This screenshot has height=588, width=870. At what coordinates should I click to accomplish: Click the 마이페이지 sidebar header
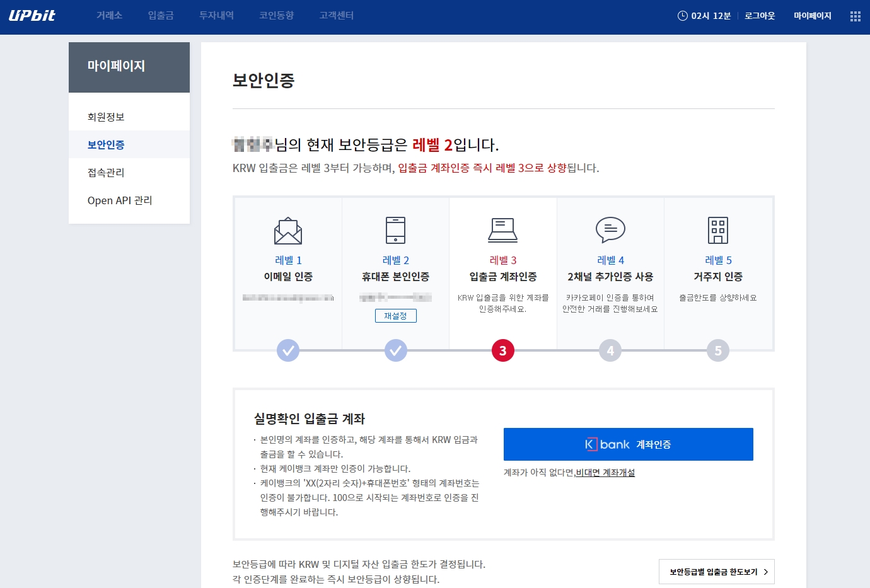(129, 67)
